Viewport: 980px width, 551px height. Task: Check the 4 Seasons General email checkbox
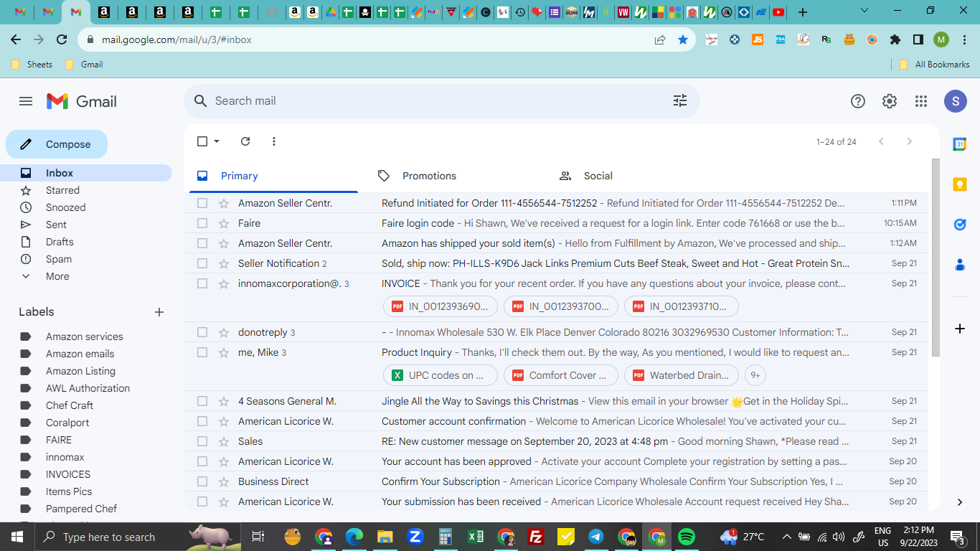pos(202,401)
